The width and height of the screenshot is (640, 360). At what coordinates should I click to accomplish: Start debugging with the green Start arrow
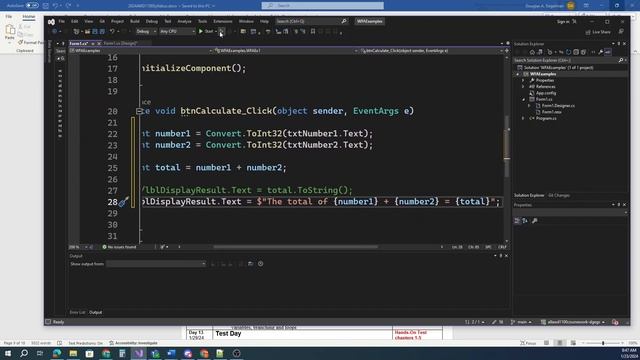click(201, 31)
